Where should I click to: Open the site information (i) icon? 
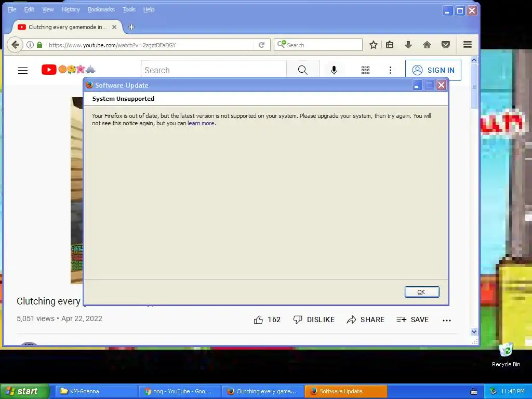point(30,45)
